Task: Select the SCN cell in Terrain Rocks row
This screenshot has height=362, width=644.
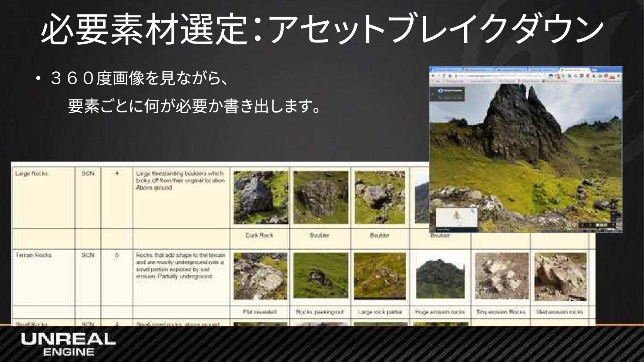Action: 88,278
